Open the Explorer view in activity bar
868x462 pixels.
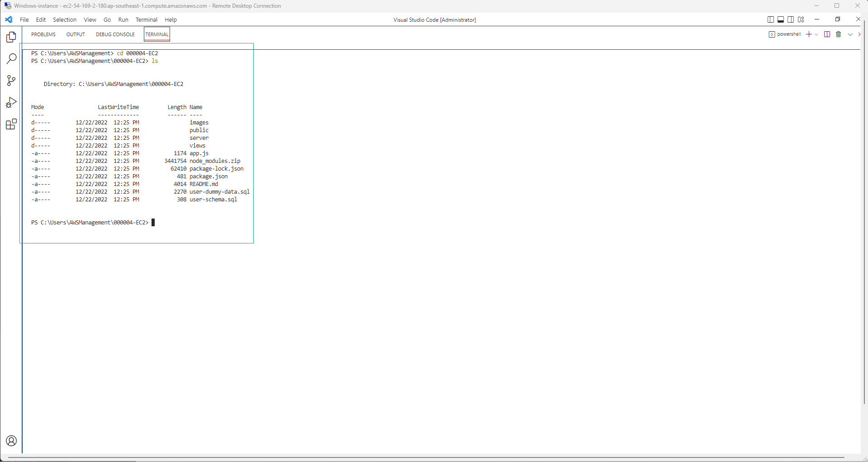(x=11, y=37)
